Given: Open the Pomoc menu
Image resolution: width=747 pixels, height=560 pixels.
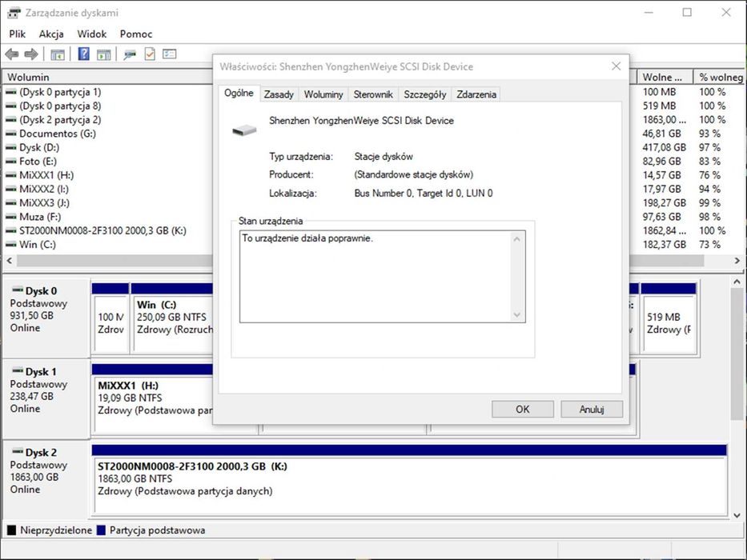Looking at the screenshot, I should pos(136,34).
